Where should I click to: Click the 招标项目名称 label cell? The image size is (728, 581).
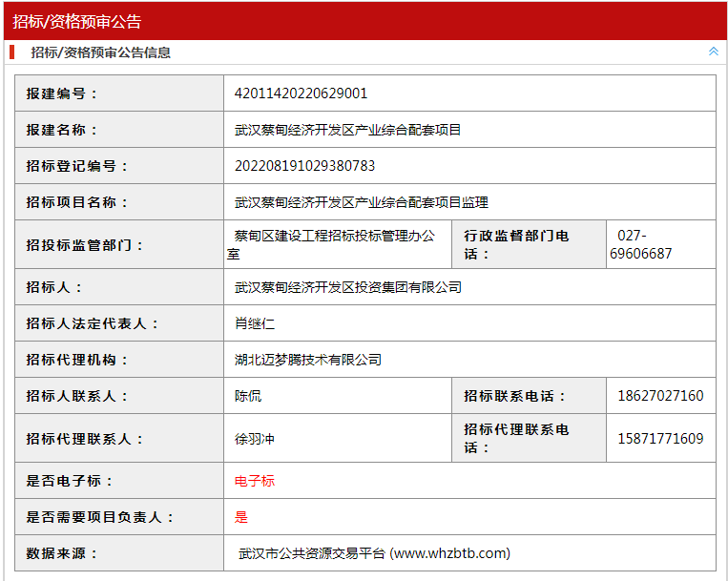coord(119,202)
